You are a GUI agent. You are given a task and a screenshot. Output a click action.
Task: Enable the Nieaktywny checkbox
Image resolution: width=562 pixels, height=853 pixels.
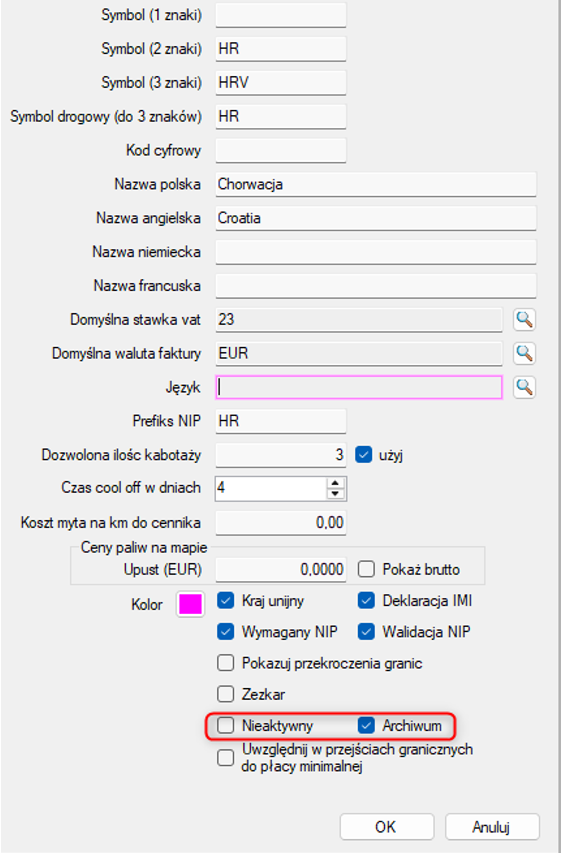[x=225, y=725]
